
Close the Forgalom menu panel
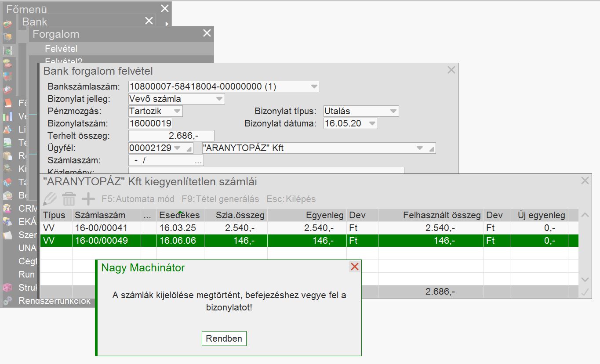(207, 33)
